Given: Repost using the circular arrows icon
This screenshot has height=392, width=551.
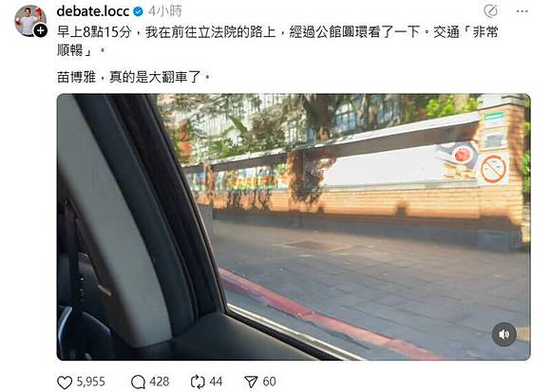Looking at the screenshot, I should pyautogui.click(x=198, y=382).
